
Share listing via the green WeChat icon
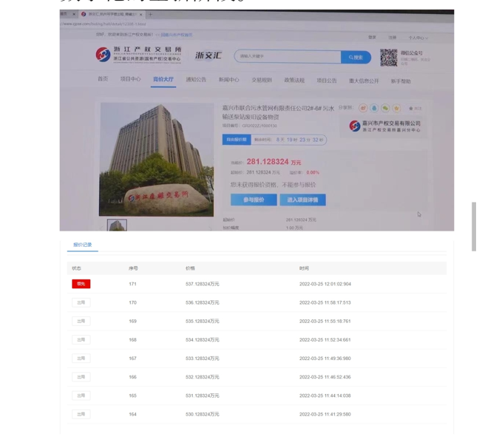pyautogui.click(x=385, y=108)
